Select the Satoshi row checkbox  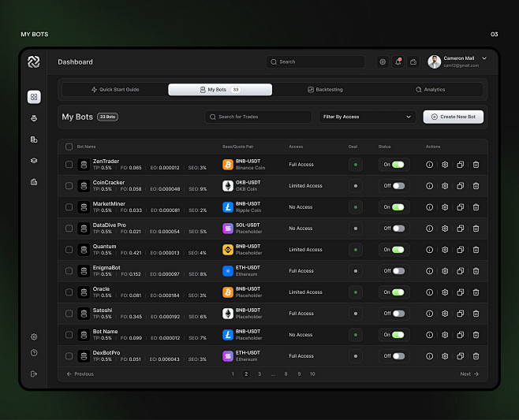pyautogui.click(x=69, y=314)
